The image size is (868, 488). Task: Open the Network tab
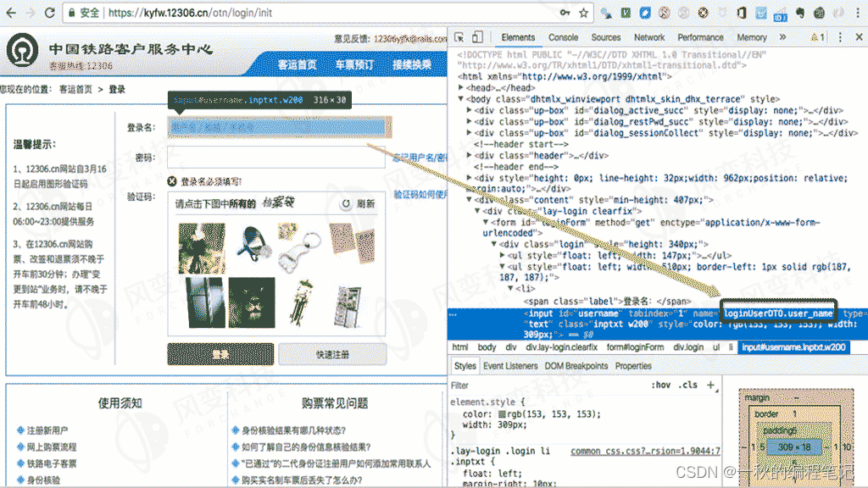tap(649, 37)
